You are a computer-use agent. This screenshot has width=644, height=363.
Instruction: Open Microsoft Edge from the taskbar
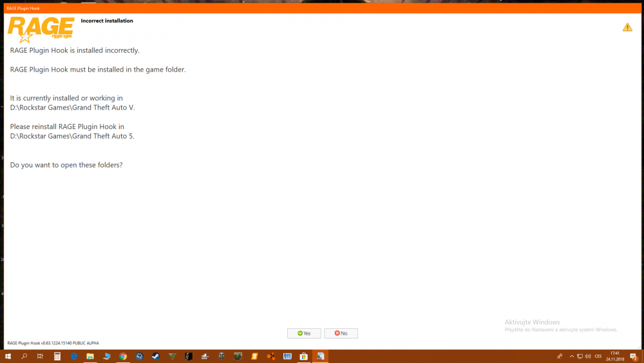tap(73, 357)
